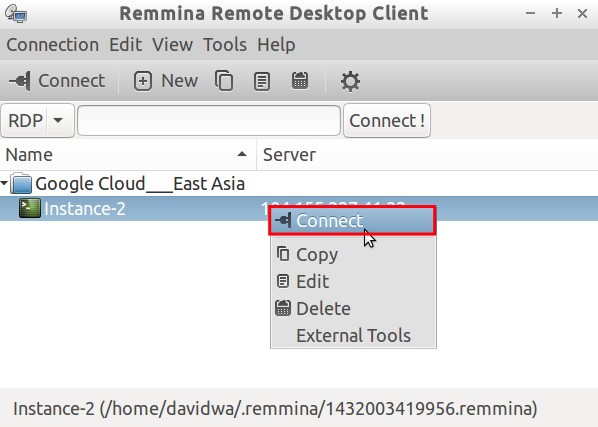This screenshot has width=598, height=427.
Task: Click the Google Cloud folder icon
Action: [21, 183]
